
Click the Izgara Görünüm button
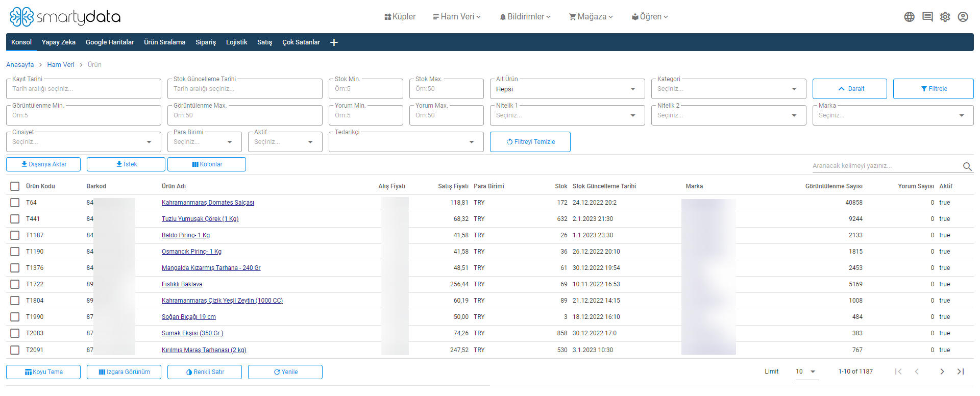(x=124, y=372)
